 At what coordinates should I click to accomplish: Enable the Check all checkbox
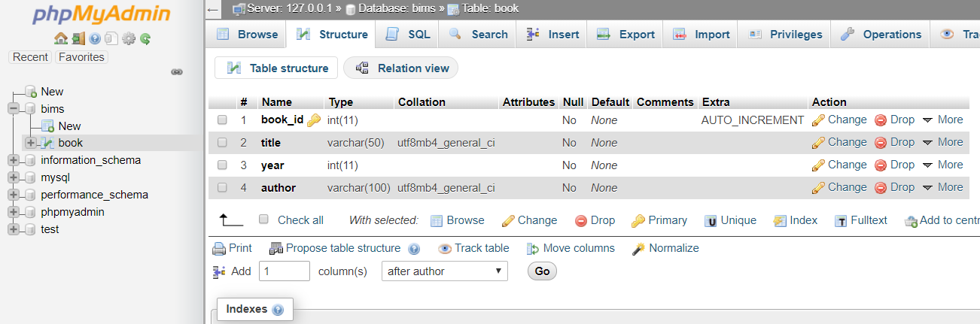coord(263,220)
